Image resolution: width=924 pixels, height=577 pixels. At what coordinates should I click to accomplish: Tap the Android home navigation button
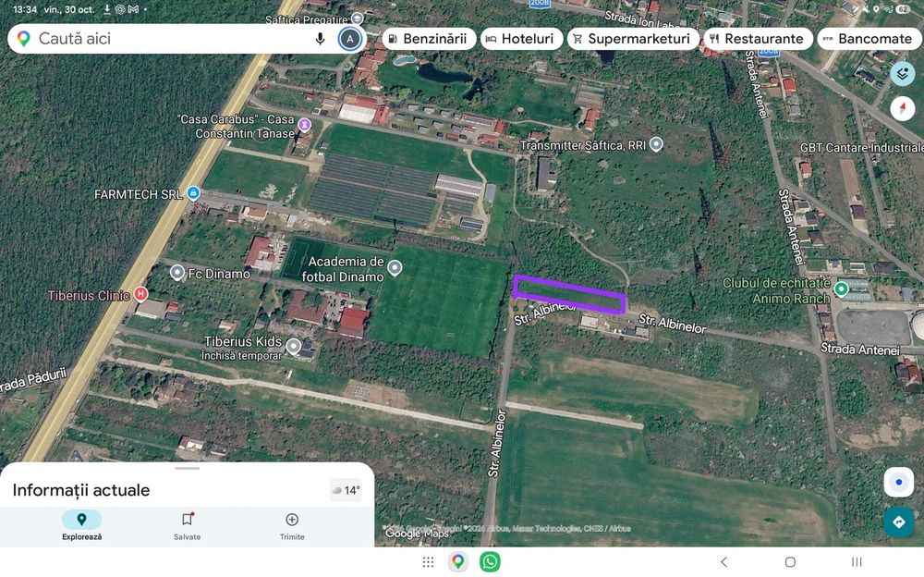790,561
